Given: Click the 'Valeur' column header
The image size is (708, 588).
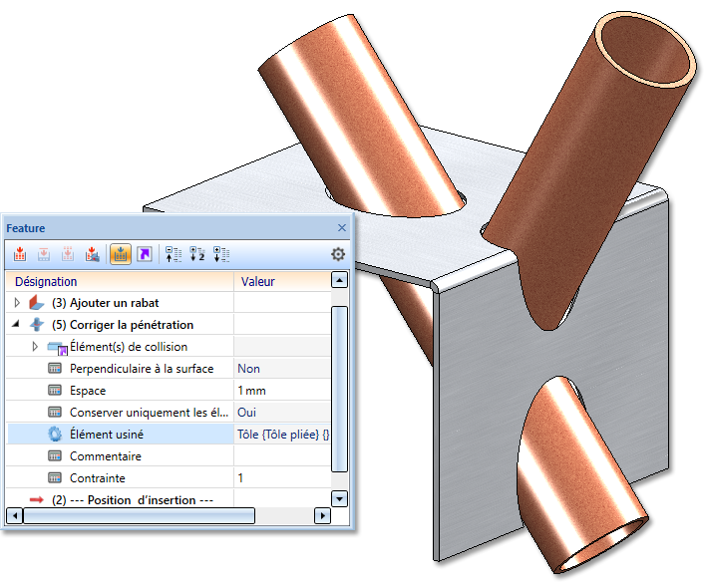Looking at the screenshot, I should click(x=282, y=282).
